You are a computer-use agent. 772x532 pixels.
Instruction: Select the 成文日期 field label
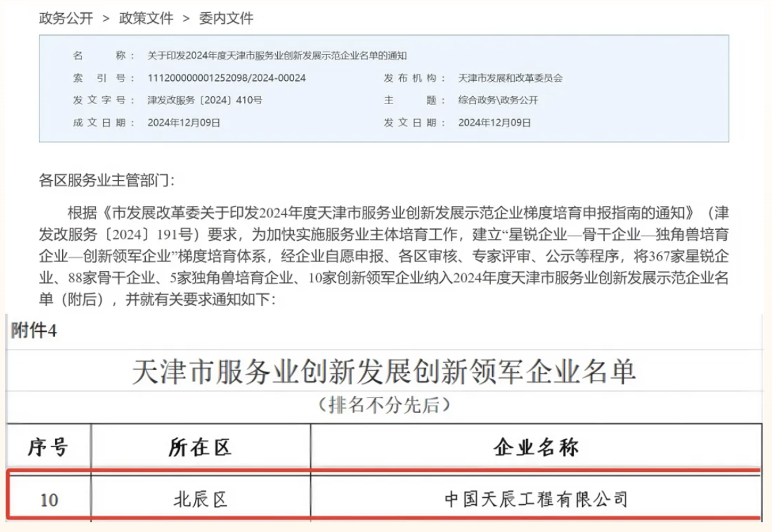tap(104, 122)
